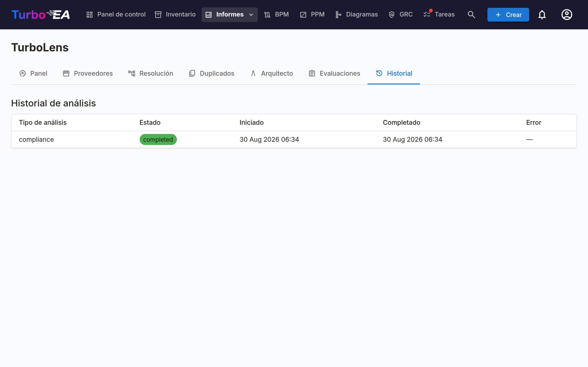Open the notifications bell

click(x=542, y=14)
